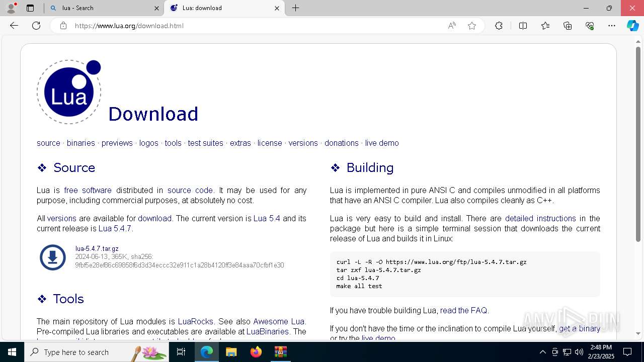Open the 'logos' navigation link

149,143
